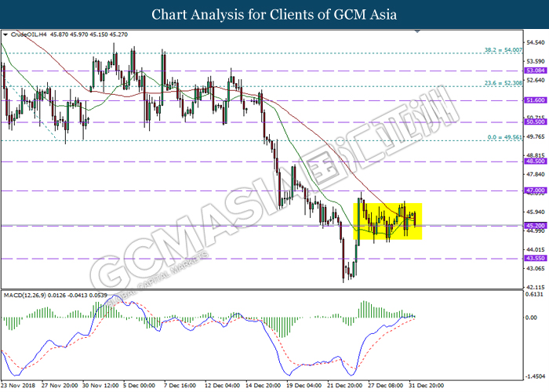Click the 51.600 price level tag
This screenshot has height=392, width=549.
pyautogui.click(x=536, y=100)
